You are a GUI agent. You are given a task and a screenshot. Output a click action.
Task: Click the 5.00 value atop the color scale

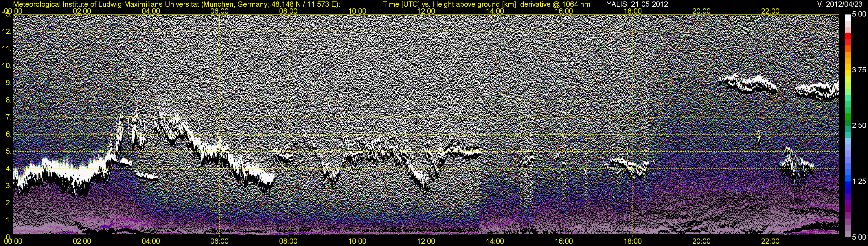tap(859, 14)
